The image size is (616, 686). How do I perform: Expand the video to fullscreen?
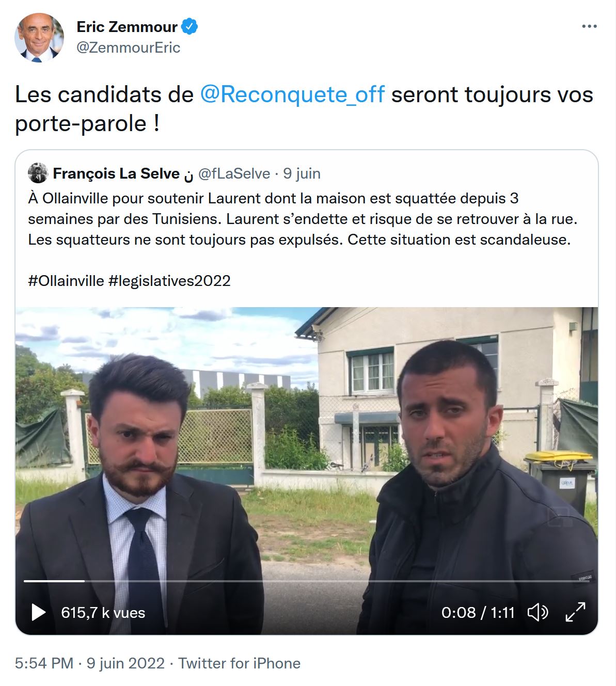click(x=575, y=612)
